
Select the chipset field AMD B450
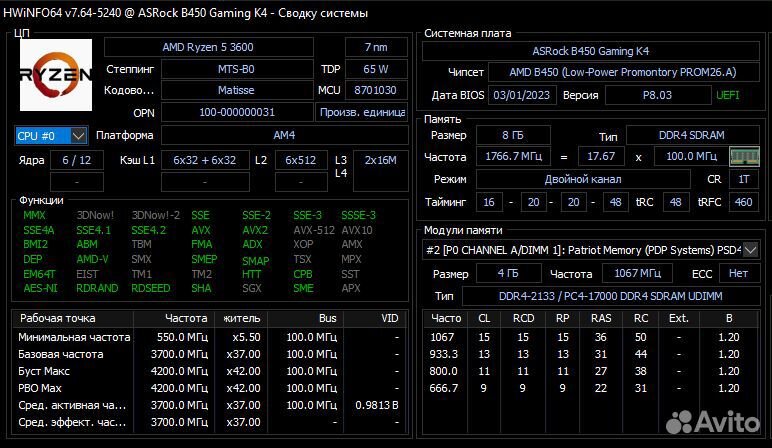[623, 72]
